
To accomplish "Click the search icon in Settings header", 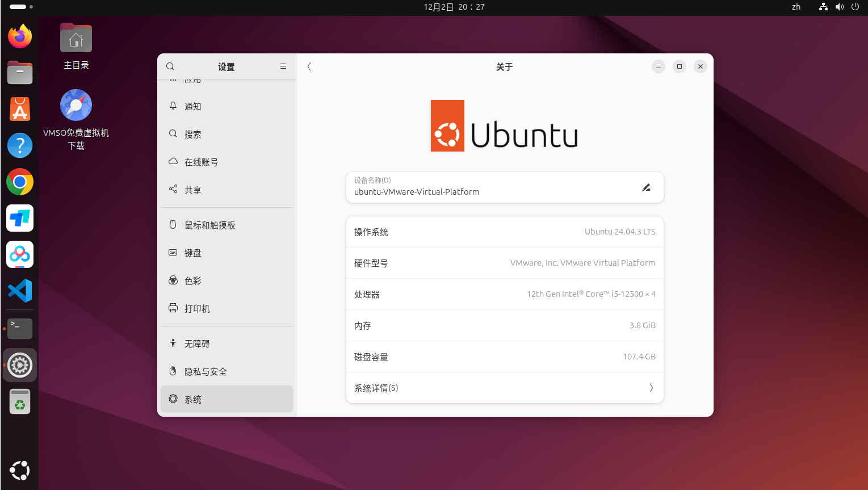I will [x=170, y=66].
